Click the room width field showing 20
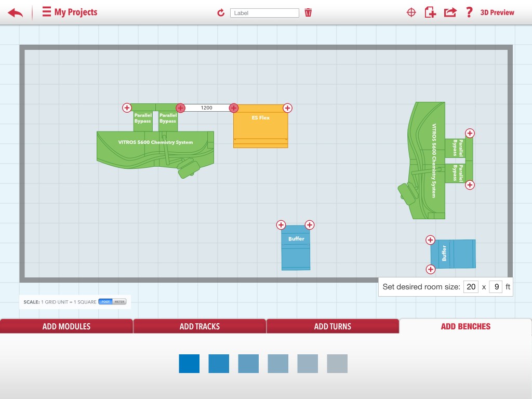 471,286
